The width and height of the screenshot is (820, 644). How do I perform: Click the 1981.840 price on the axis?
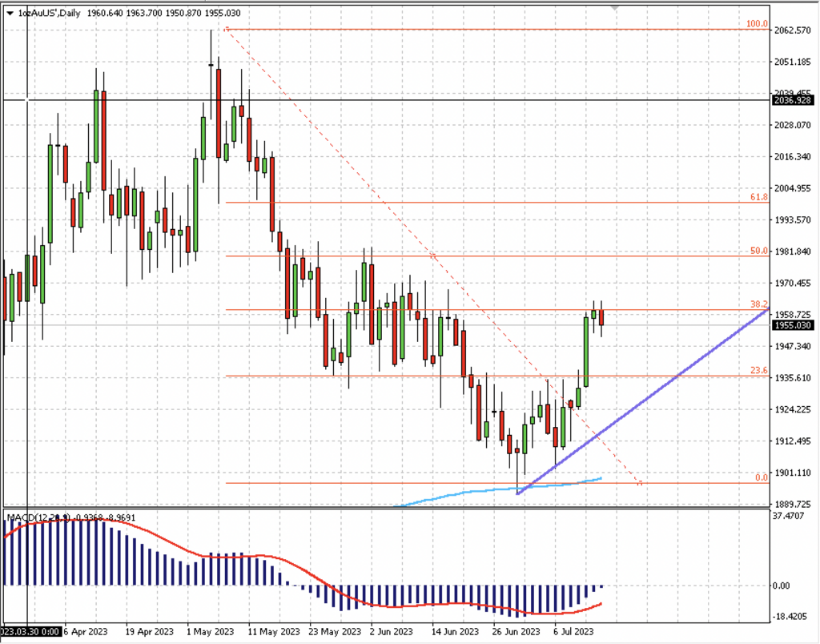[792, 252]
